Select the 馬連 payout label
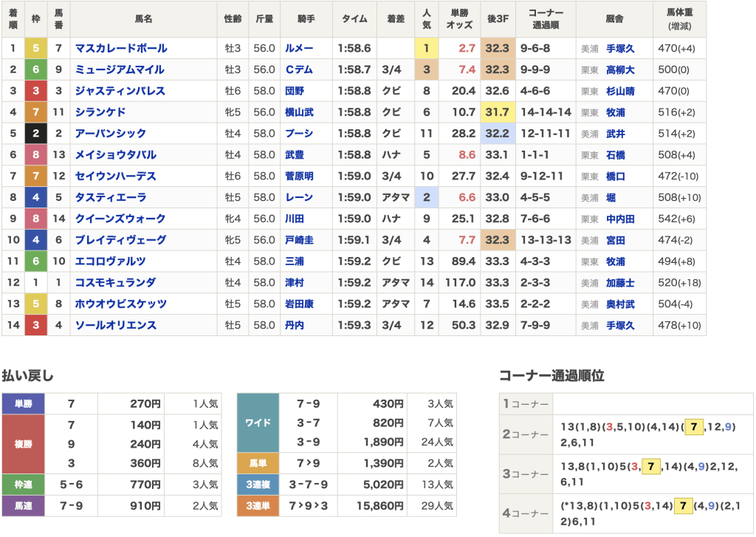The width and height of the screenshot is (756, 537). pos(23,506)
